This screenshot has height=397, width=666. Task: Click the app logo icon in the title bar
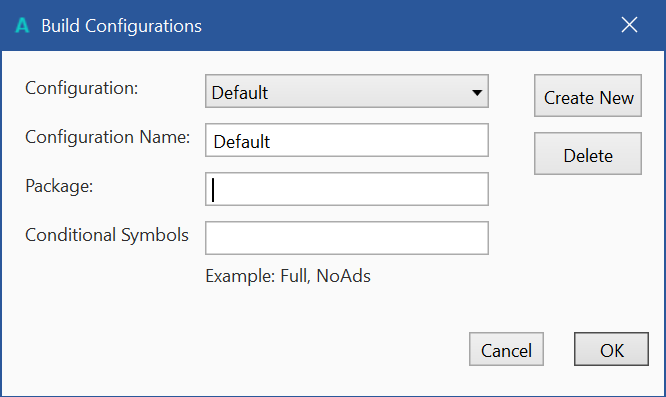point(22,25)
